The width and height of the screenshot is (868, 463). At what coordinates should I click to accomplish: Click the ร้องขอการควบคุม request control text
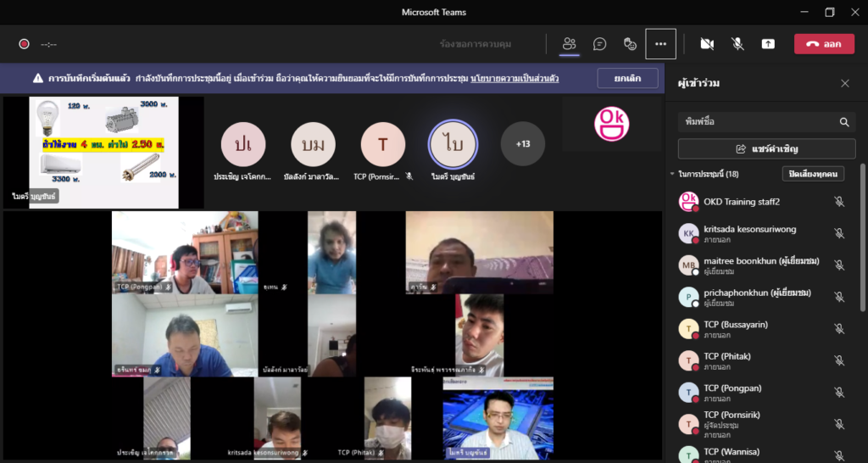[x=476, y=44]
